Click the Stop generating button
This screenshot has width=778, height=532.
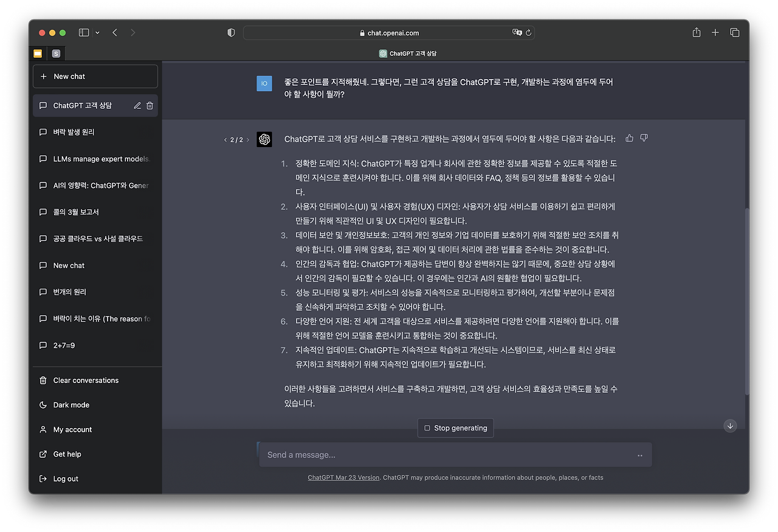(x=455, y=427)
